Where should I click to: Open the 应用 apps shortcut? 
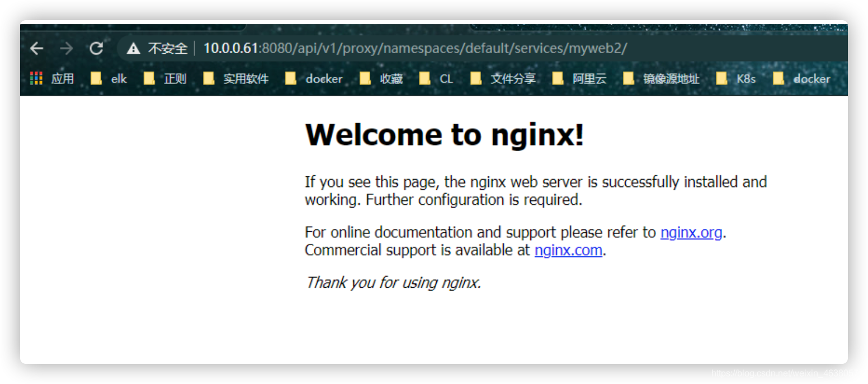click(x=51, y=78)
